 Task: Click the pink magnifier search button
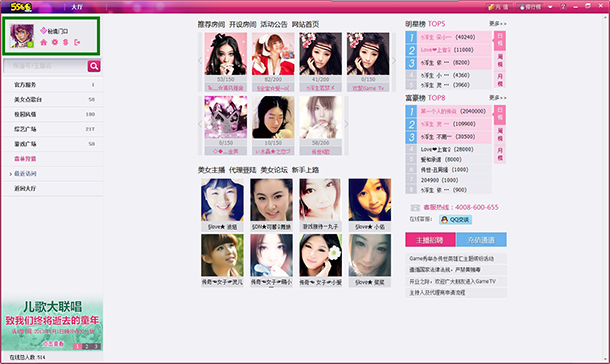tap(94, 66)
